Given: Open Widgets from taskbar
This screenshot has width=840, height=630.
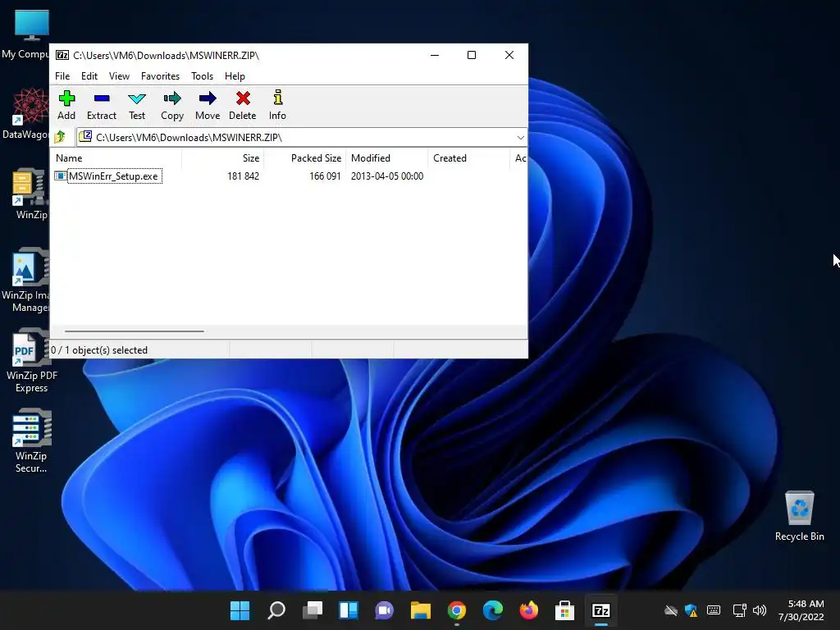Looking at the screenshot, I should click(x=348, y=610).
